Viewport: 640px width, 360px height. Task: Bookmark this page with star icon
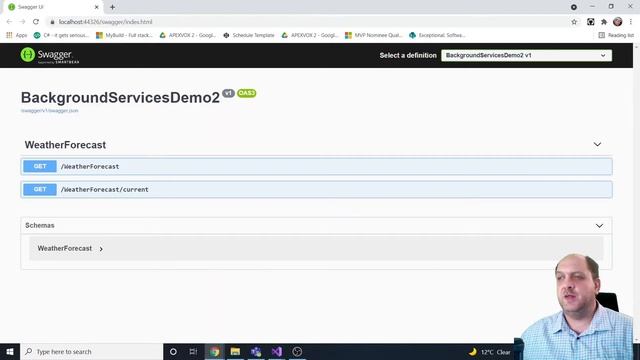tap(574, 22)
